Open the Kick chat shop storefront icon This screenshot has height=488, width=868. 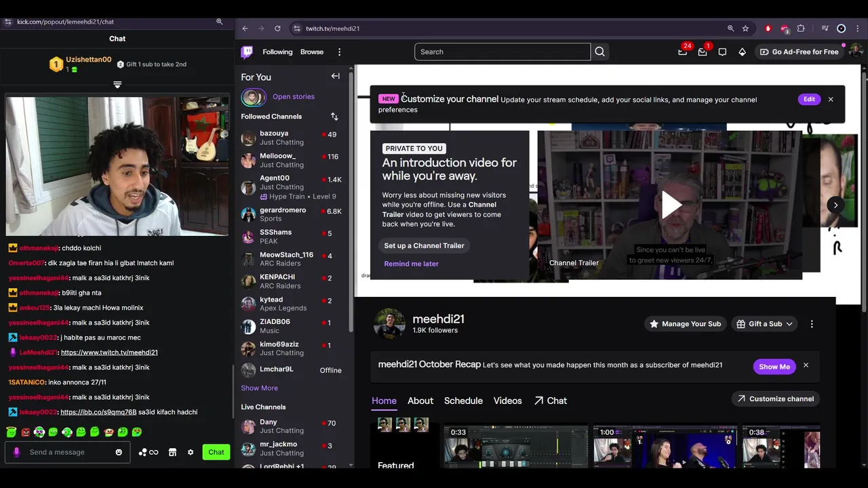(172, 452)
